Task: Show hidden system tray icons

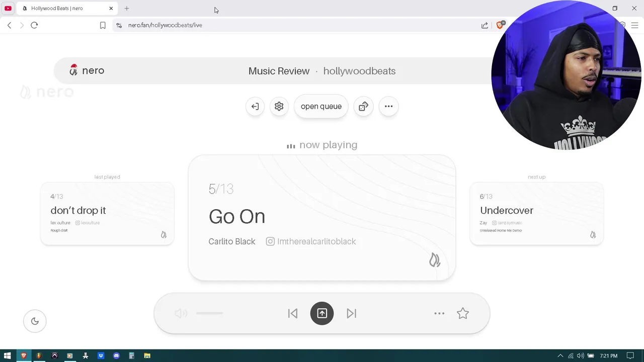Action: coord(560,356)
